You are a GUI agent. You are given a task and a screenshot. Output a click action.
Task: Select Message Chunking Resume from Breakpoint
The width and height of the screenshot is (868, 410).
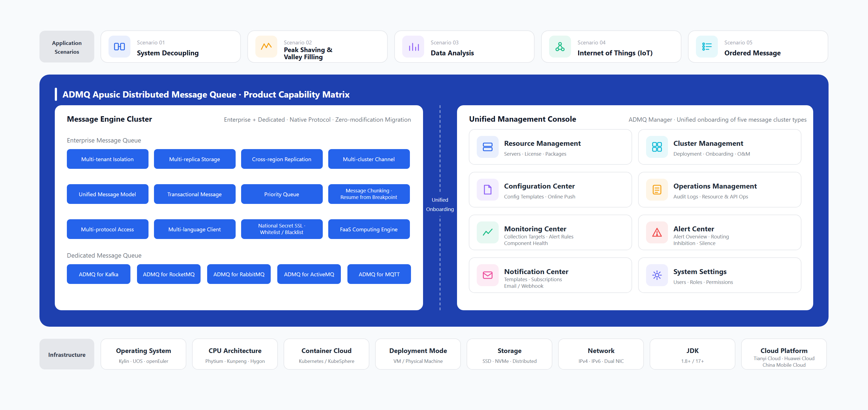(369, 194)
